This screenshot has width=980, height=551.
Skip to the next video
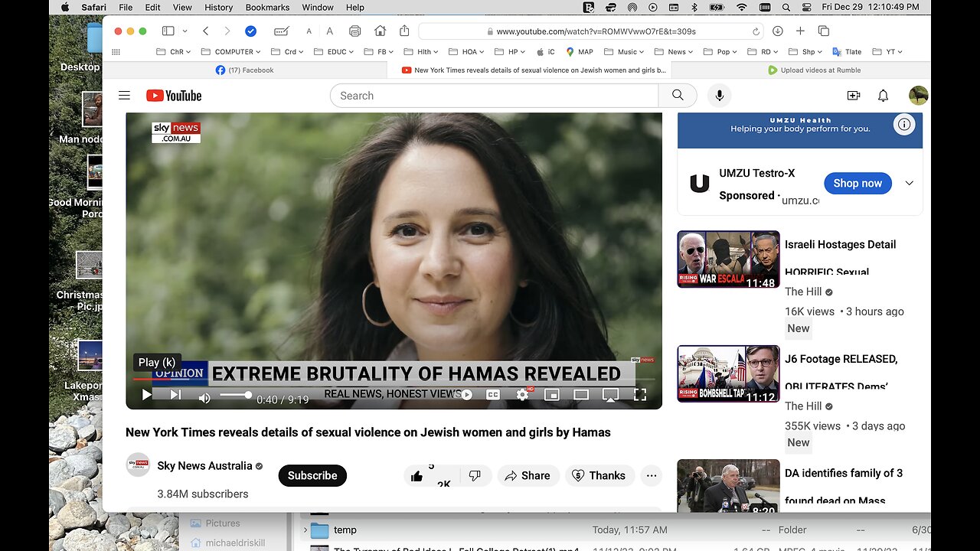[x=175, y=395]
